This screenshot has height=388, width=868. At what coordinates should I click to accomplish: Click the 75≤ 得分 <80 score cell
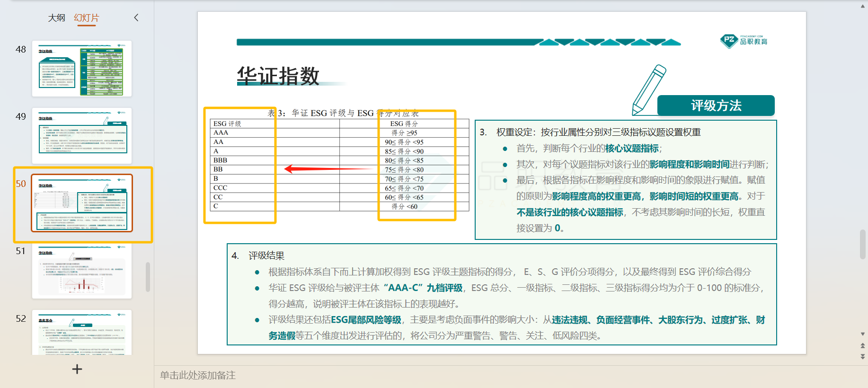coord(404,169)
